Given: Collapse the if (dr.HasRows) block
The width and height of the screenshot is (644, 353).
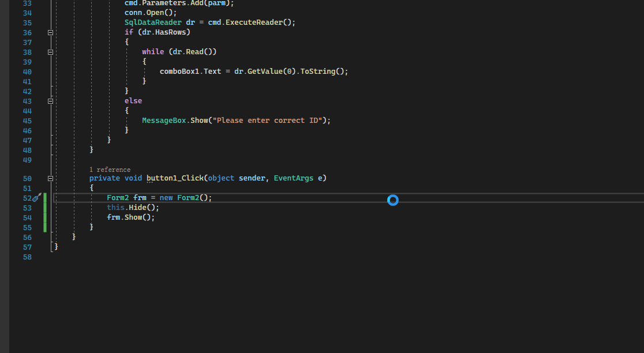Looking at the screenshot, I should point(51,32).
